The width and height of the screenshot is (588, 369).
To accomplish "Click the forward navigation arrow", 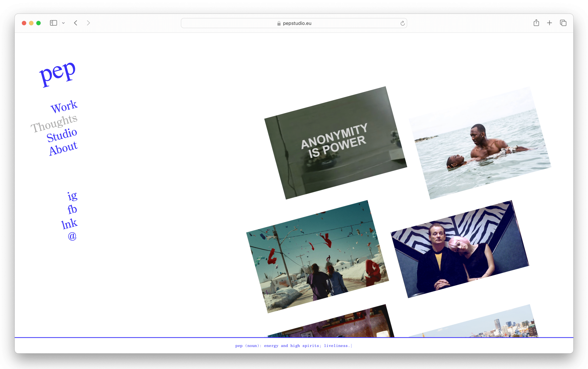I will click(88, 23).
